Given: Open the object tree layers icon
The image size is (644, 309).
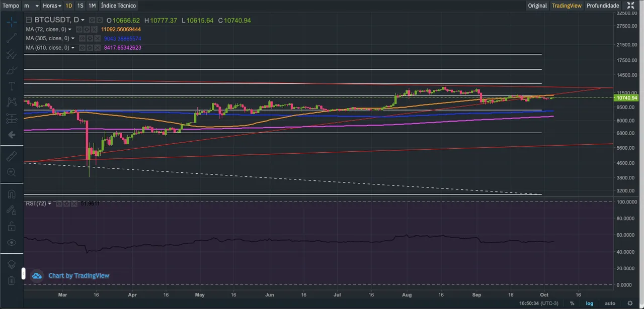Looking at the screenshot, I should (x=12, y=264).
